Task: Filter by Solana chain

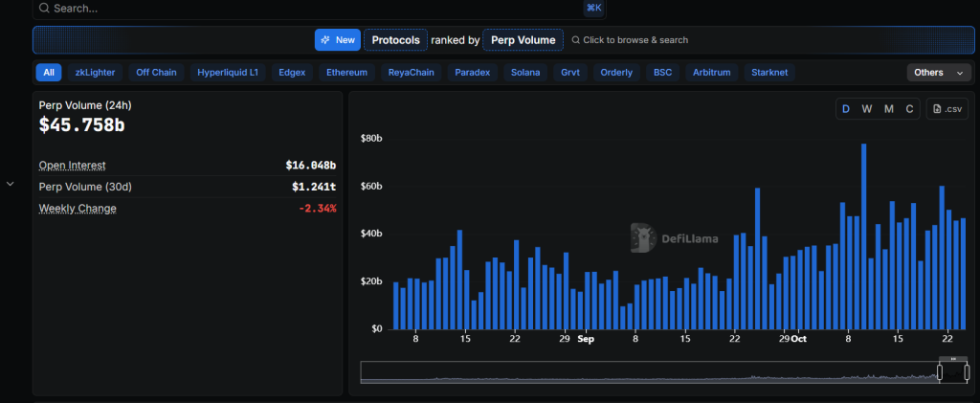Action: pyautogui.click(x=525, y=73)
